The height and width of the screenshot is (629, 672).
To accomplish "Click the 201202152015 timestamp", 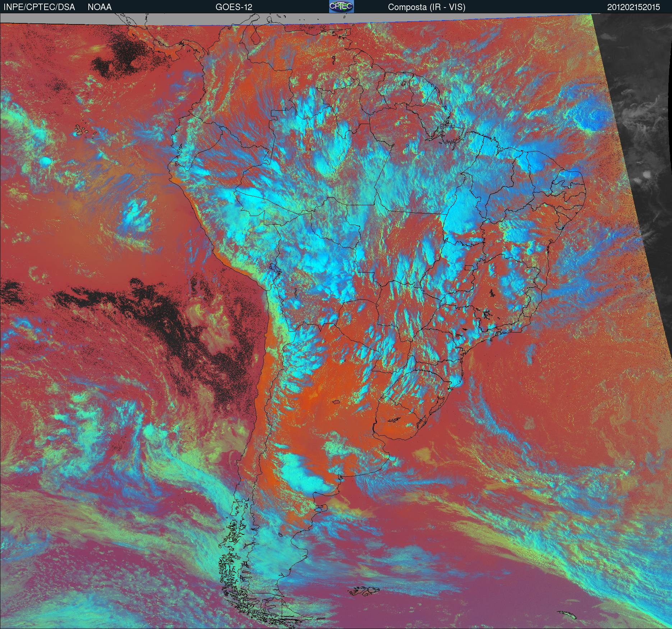I will pos(634,7).
